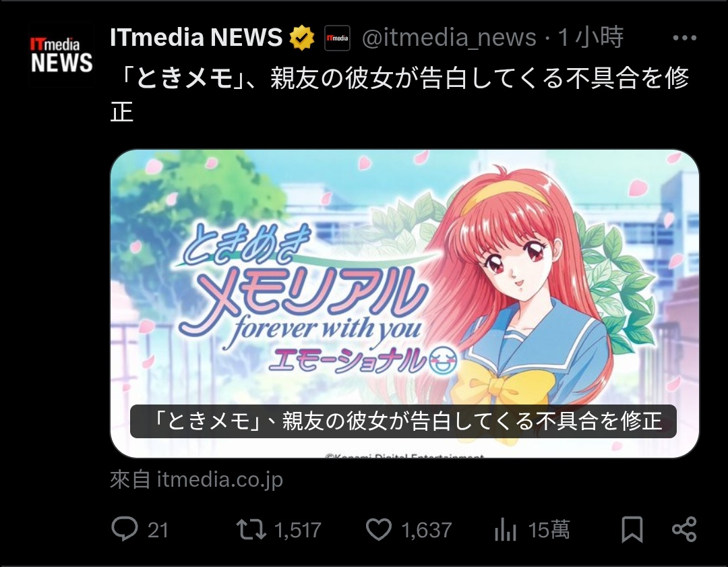Click the 1,517 reposts count
The width and height of the screenshot is (728, 567).
tap(298, 530)
